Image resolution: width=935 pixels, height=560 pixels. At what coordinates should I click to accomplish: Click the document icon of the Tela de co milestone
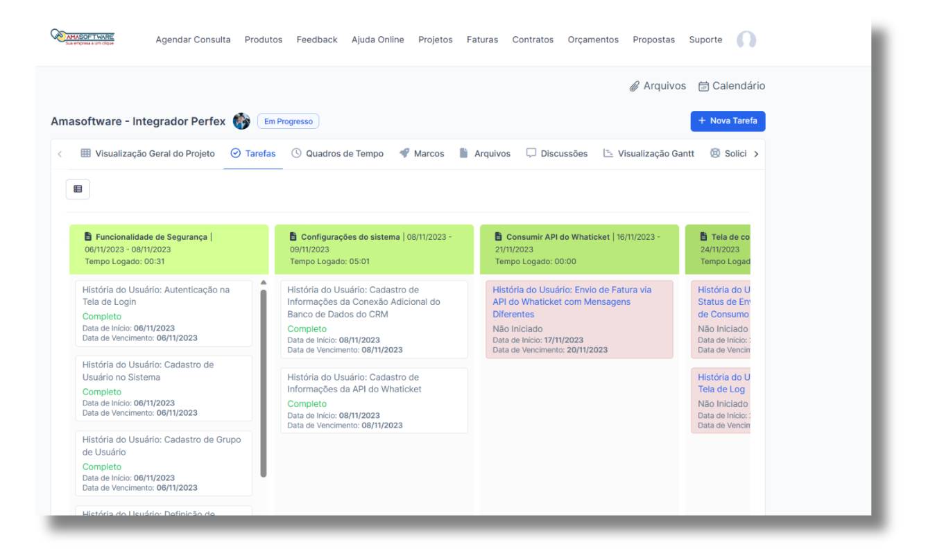[704, 236]
